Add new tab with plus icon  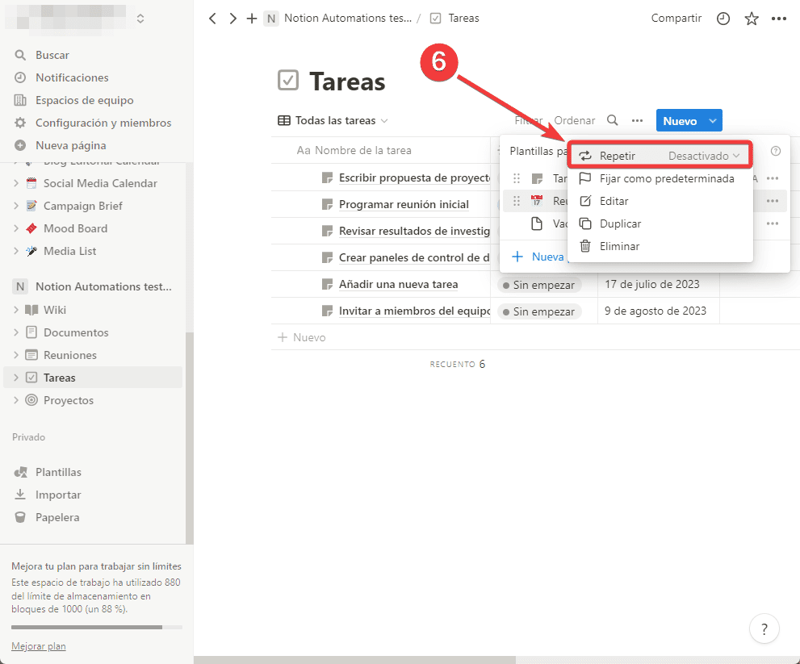pyautogui.click(x=252, y=18)
